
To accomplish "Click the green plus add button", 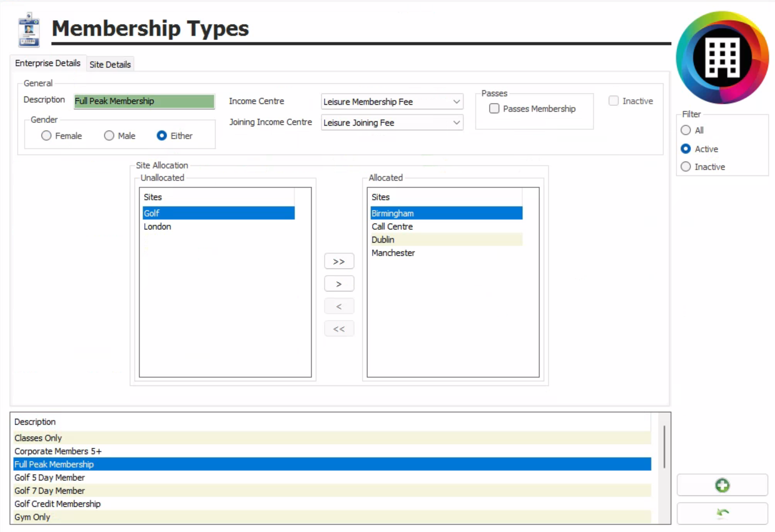I will 722,486.
